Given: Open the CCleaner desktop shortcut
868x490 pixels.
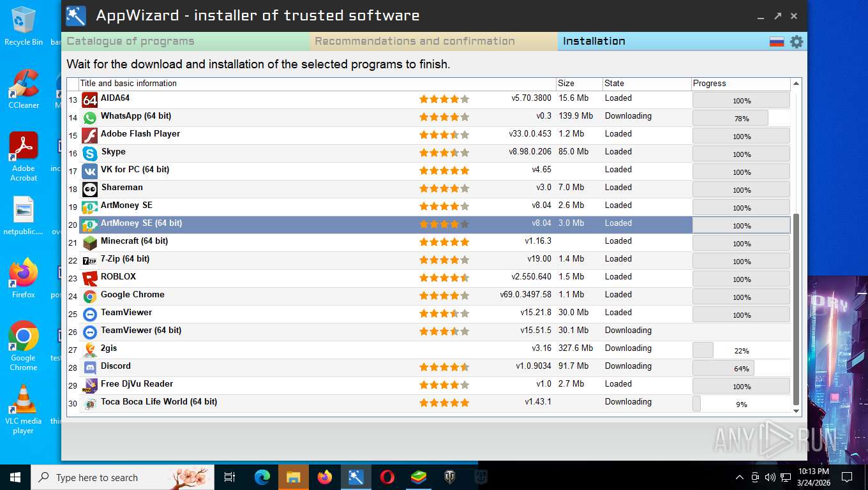Looking at the screenshot, I should click(x=24, y=89).
